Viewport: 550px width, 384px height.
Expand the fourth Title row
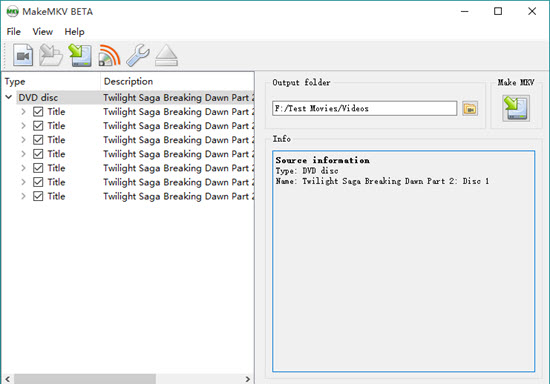[x=23, y=154]
